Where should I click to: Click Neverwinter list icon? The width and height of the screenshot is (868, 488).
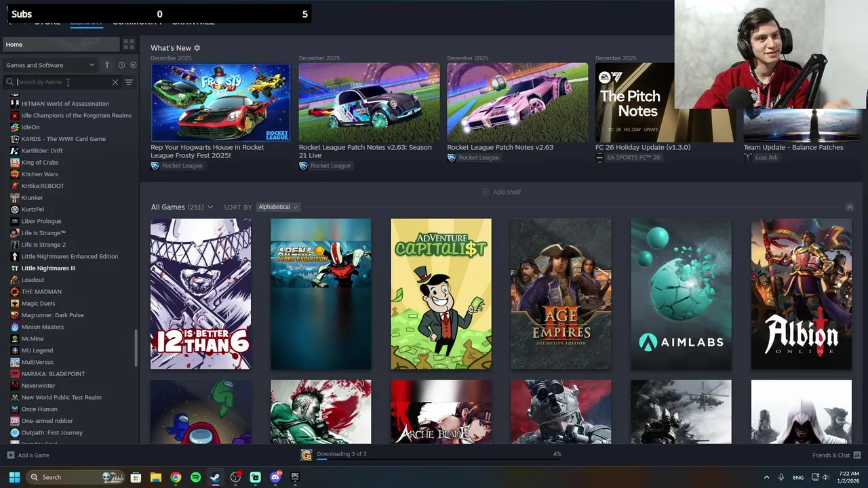pos(15,386)
